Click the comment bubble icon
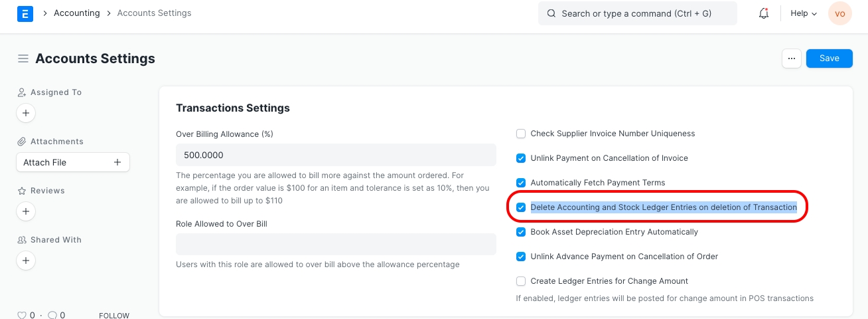 53,316
